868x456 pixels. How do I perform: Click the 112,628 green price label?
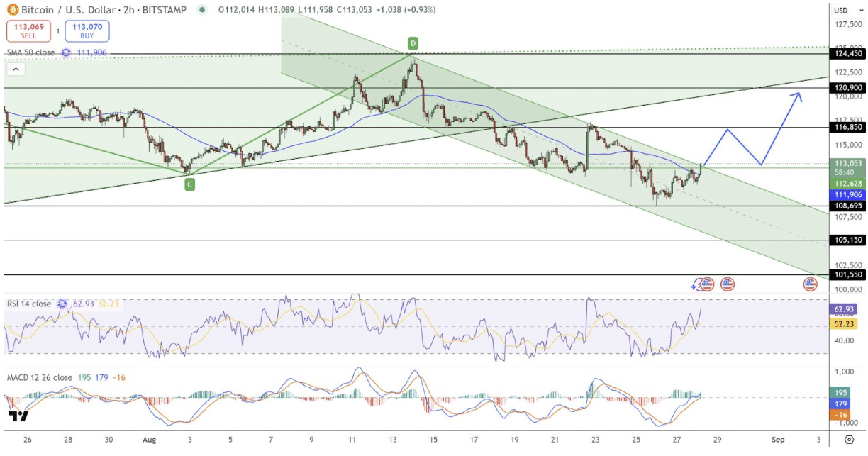pos(847,183)
